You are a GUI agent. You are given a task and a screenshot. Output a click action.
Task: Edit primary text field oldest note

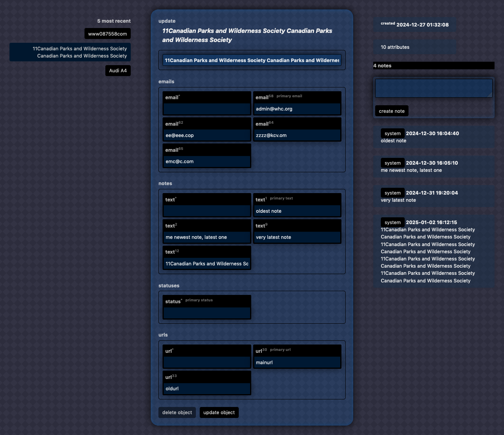click(x=297, y=211)
